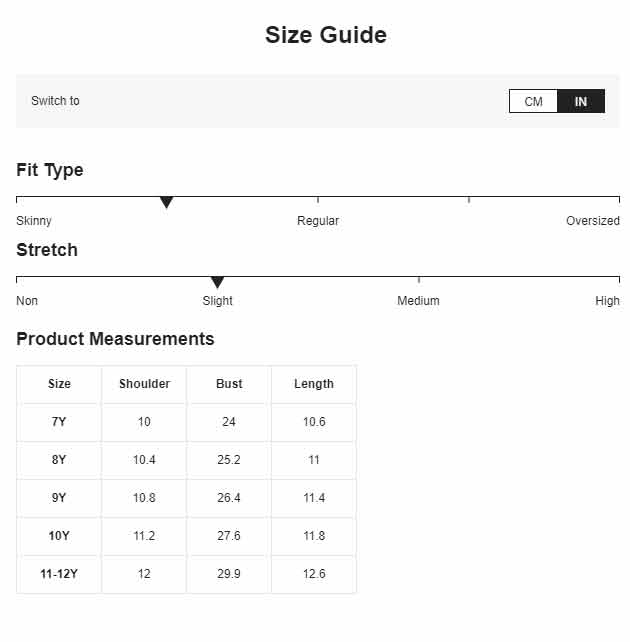The image size is (630, 642).
Task: Click the 7Y size row label
Action: pos(59,422)
